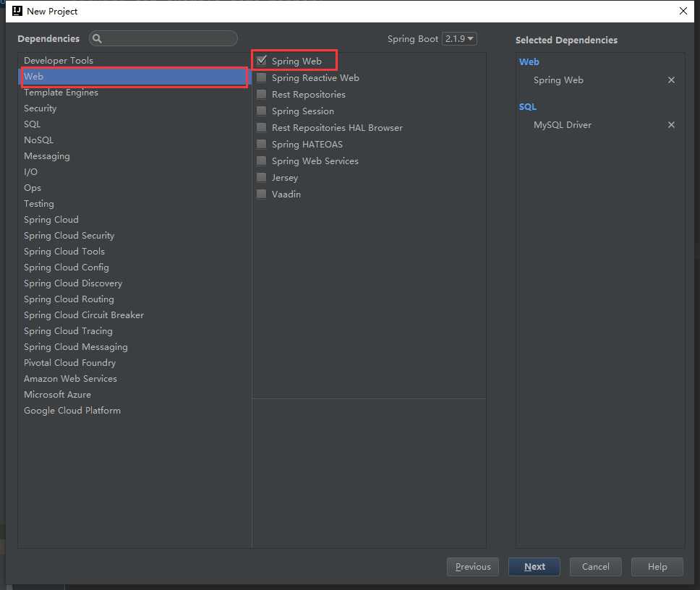Uncheck the Spring Web checkbox
The width and height of the screenshot is (700, 590).
tap(262, 61)
